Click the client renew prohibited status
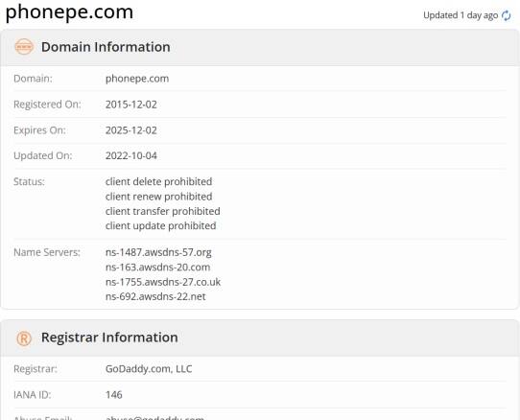Image resolution: width=520 pixels, height=420 pixels. (x=158, y=197)
